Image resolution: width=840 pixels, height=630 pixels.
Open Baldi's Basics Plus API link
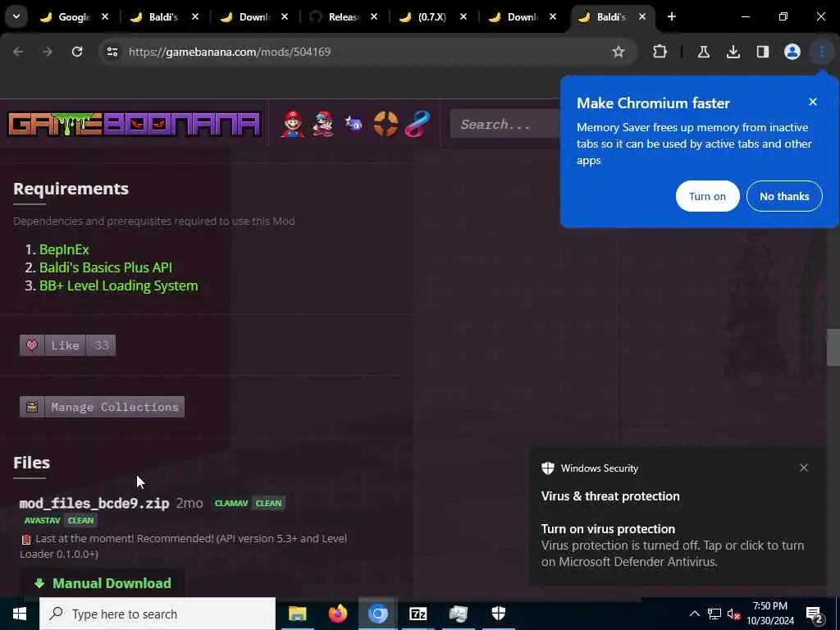106,267
